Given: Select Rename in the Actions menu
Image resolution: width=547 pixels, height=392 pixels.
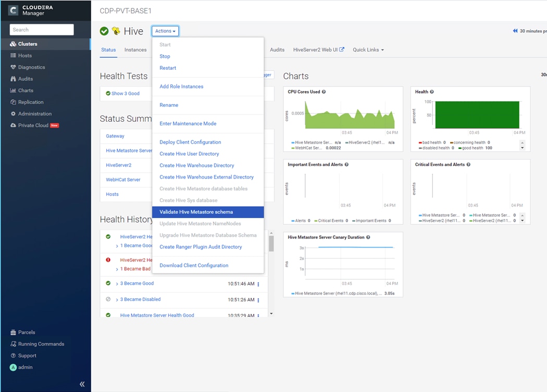Looking at the screenshot, I should tap(208, 105).
